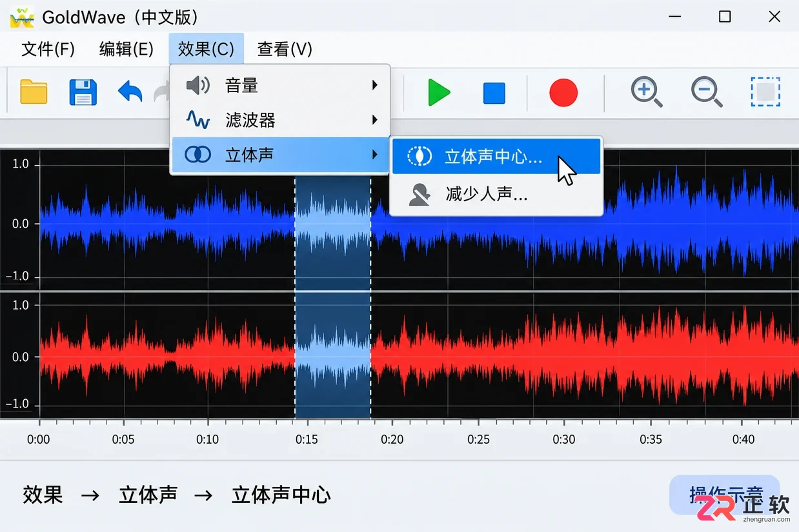This screenshot has width=799, height=532.
Task: Click the vocal reduce person icon
Action: pyautogui.click(x=420, y=193)
